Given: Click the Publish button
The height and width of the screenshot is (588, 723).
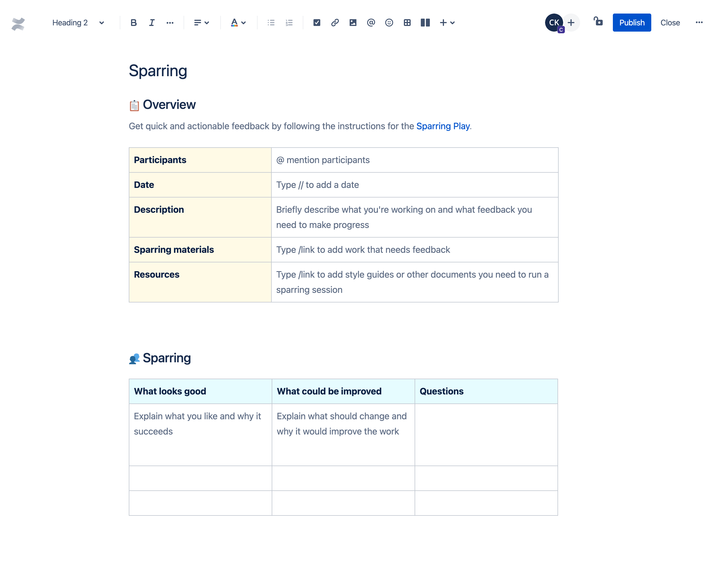Looking at the screenshot, I should point(632,22).
